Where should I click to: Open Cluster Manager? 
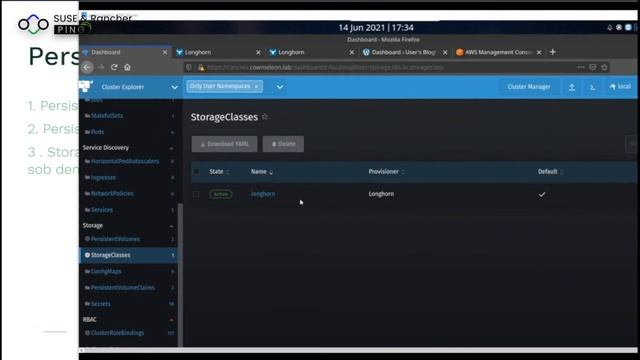point(529,87)
